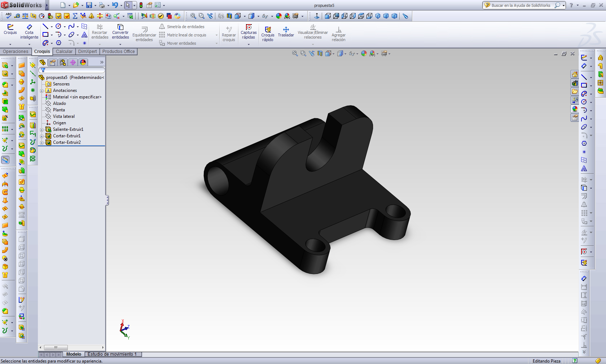Click the feature tree panel collapse handle
Viewport: 606px width, 364px height.
click(107, 200)
